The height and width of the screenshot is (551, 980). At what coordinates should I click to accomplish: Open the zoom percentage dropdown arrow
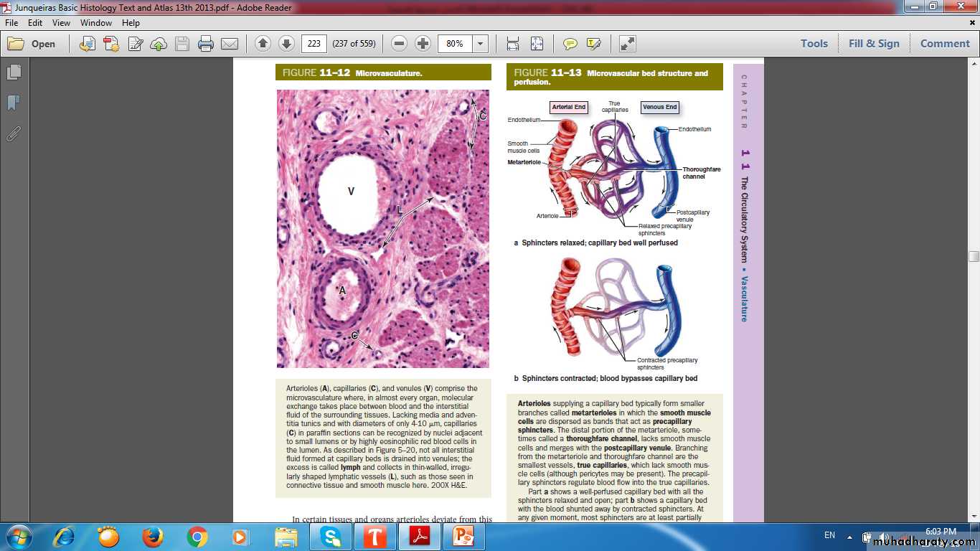point(481,44)
